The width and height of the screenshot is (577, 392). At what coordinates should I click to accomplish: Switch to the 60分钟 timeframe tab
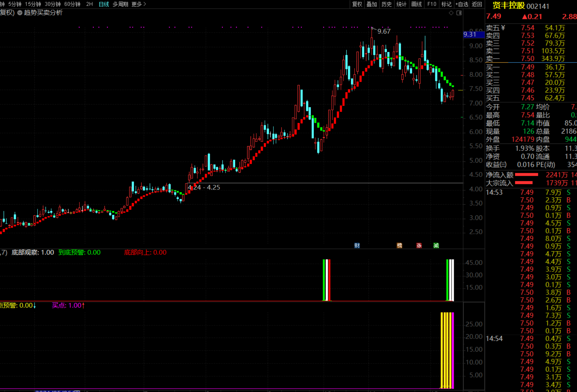coord(72,4)
